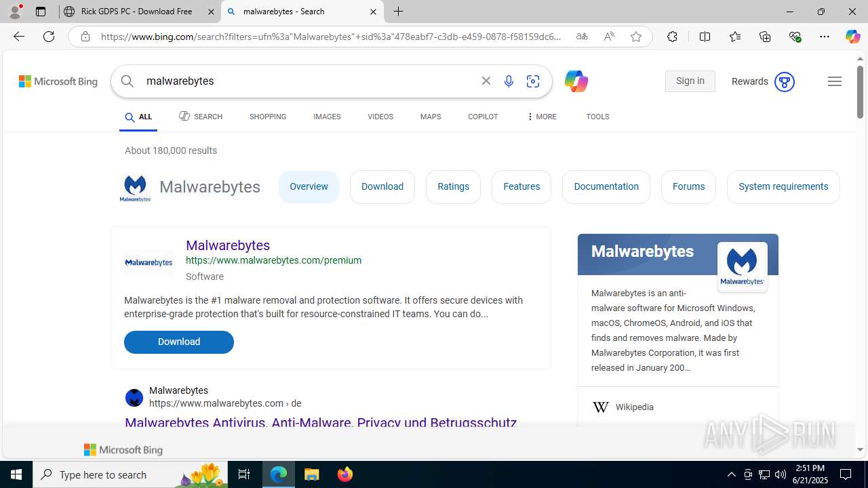The image size is (868, 488).
Task: Click the search magnifier icon
Action: coord(127,81)
